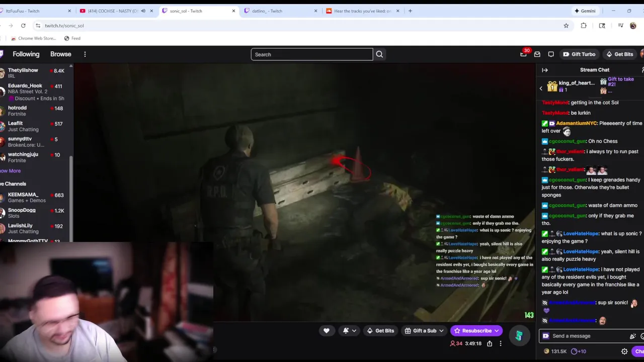The image size is (644, 362).
Task: Click the green channel emote icon under video
Action: coord(519,335)
